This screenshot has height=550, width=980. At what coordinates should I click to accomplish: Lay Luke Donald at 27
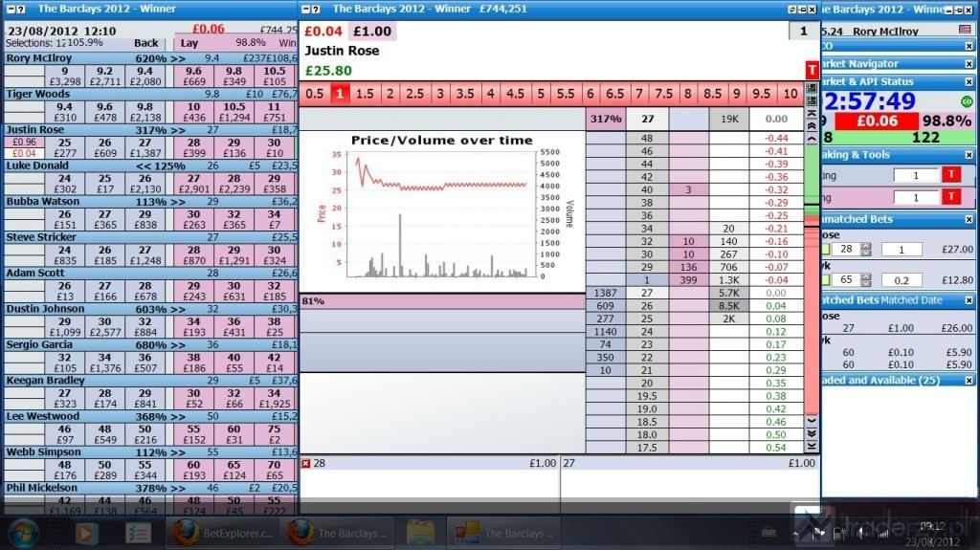tap(193, 183)
